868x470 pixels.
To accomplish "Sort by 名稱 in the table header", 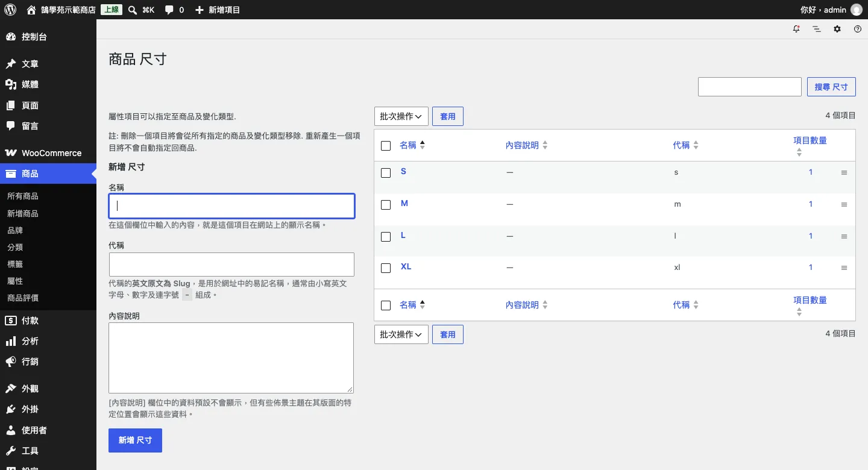I will [412, 145].
